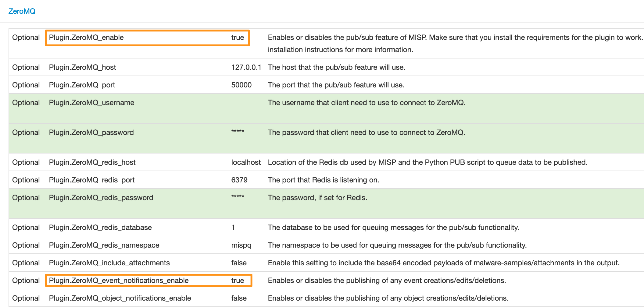Screen dimensions: 644x307
Task: Click the redis_namespace queuing messages description
Action: tap(397, 245)
